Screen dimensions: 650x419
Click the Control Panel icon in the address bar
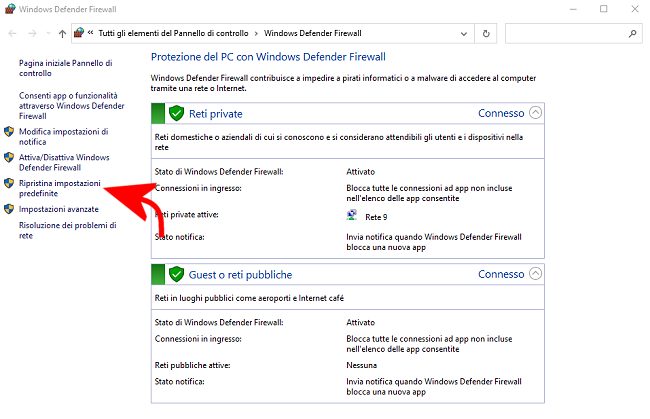pos(79,33)
